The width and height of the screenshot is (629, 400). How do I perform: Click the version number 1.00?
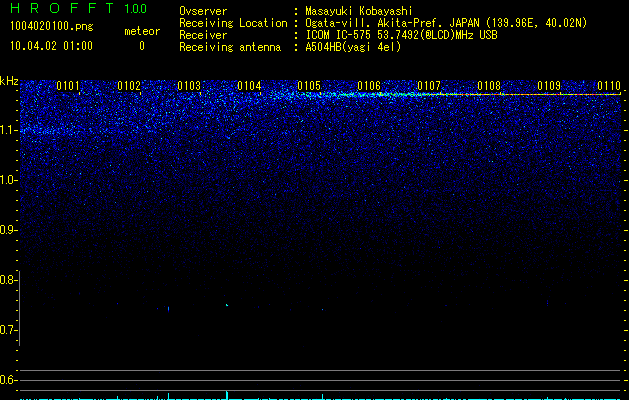(x=135, y=8)
